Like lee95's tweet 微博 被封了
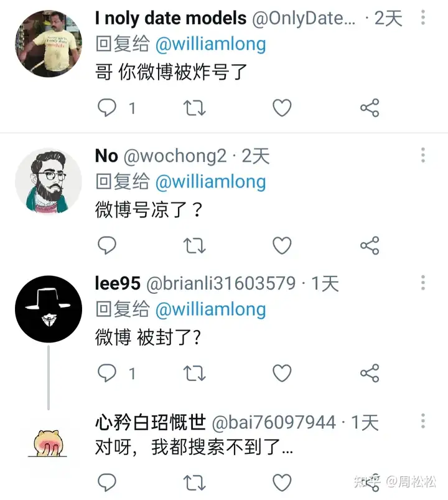Image resolution: width=448 pixels, height=500 pixels. [x=282, y=373]
